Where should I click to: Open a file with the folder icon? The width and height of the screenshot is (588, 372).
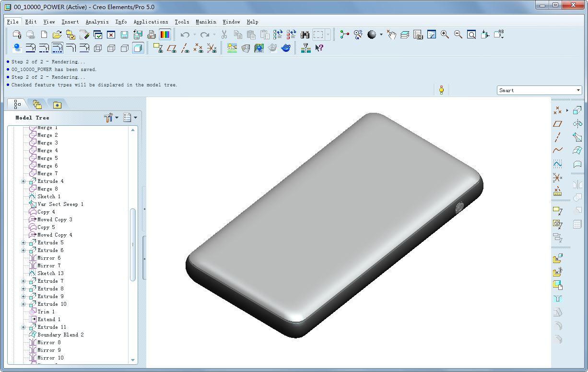57,35
